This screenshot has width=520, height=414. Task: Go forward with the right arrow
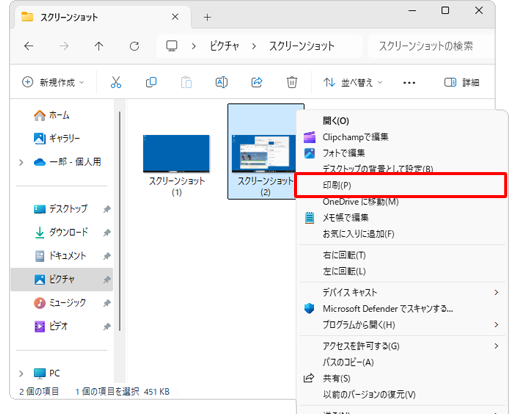coord(64,46)
